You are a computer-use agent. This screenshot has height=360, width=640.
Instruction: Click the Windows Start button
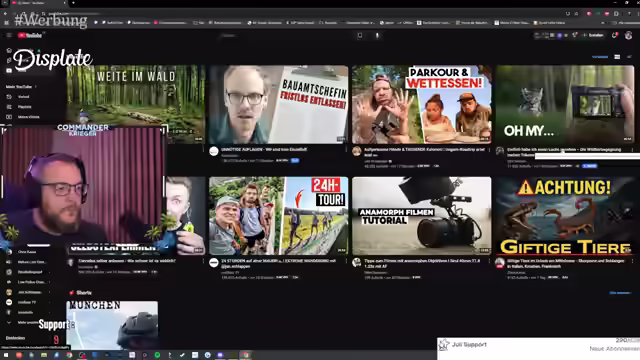pyautogui.click(x=6, y=355)
